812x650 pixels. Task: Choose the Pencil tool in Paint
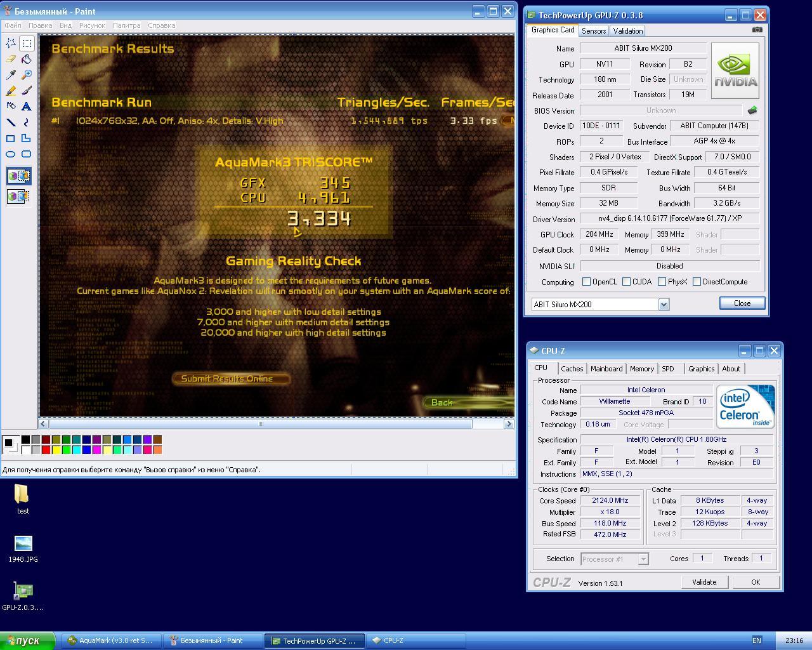11,91
